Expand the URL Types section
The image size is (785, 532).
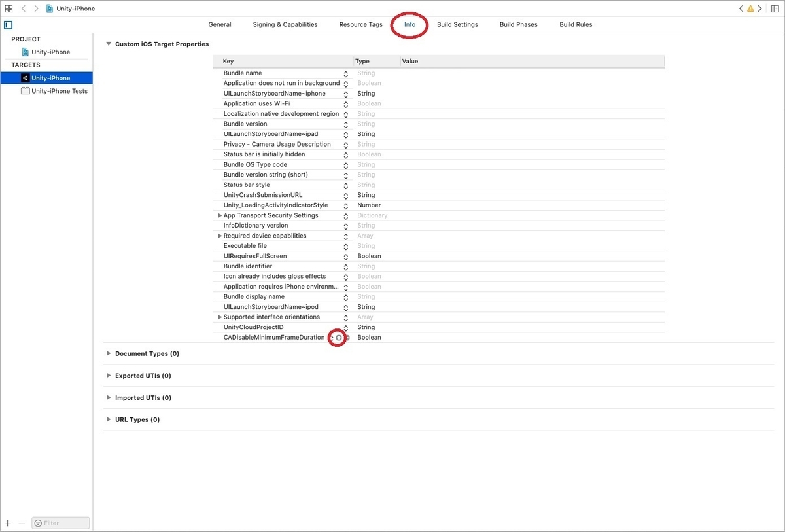pyautogui.click(x=109, y=419)
